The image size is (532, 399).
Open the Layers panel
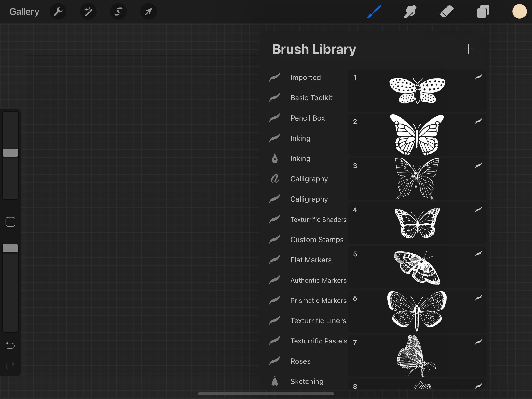(483, 11)
